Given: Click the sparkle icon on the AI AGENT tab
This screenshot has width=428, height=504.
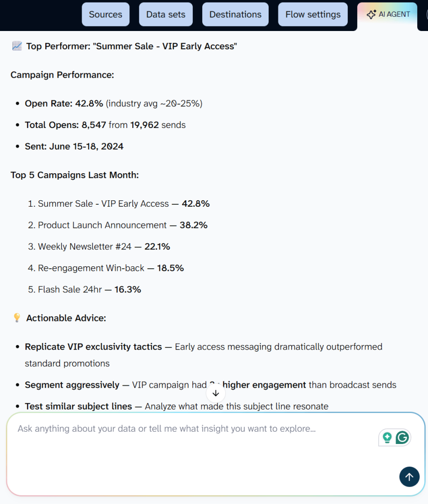Looking at the screenshot, I should (x=371, y=14).
